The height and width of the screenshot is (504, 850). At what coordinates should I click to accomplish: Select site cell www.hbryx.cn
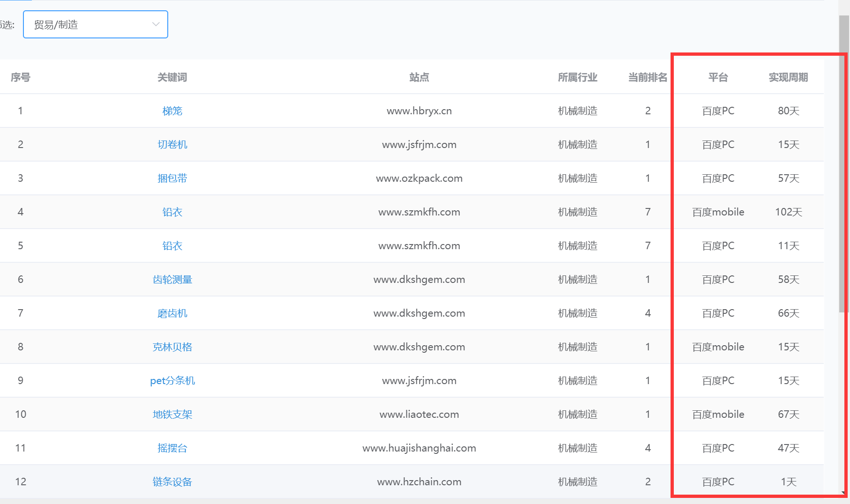[x=419, y=111]
